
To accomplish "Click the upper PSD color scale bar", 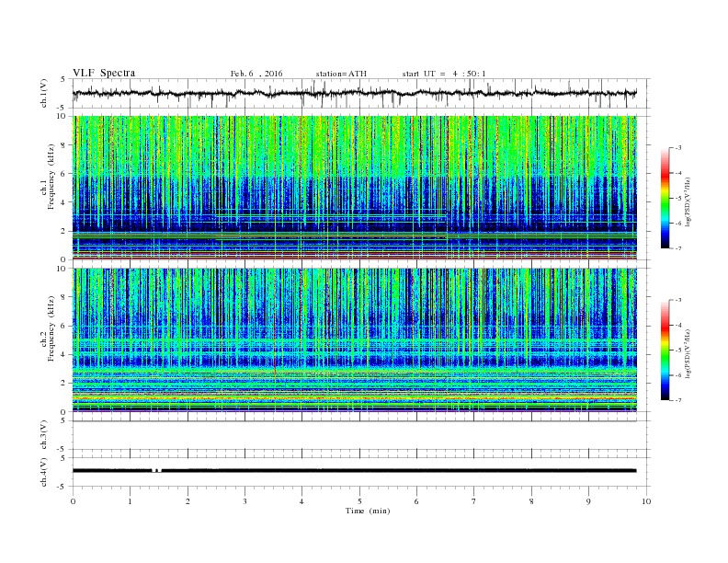I will [x=665, y=198].
